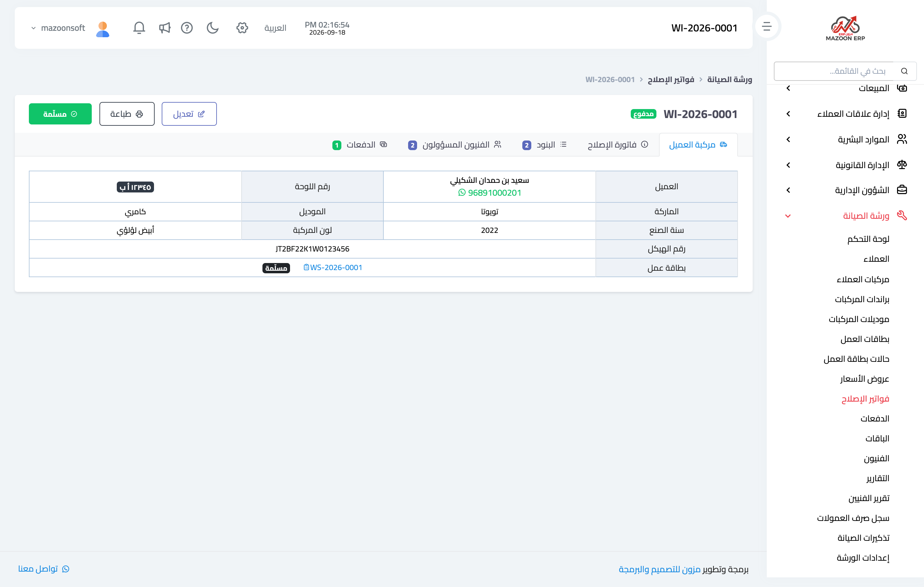Switch language via العربية

[275, 28]
